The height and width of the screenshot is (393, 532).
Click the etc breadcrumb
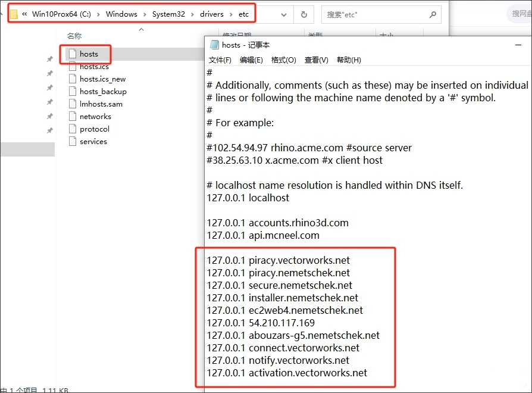click(243, 14)
